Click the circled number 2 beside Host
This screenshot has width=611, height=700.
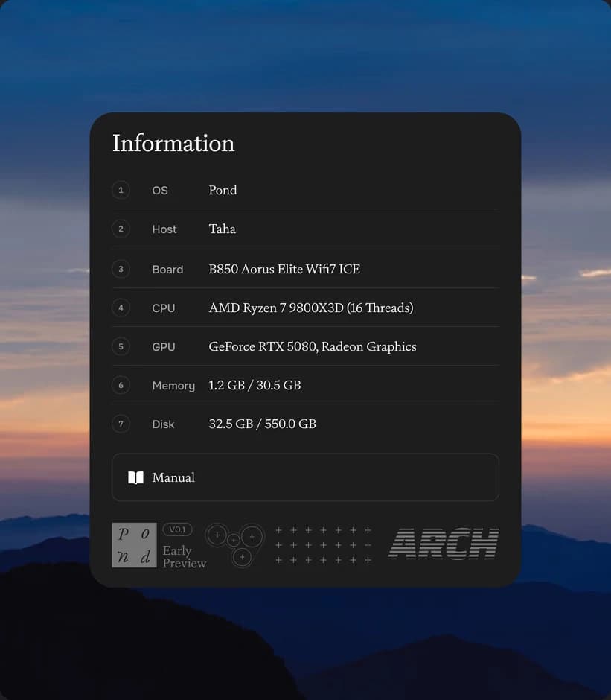coord(121,229)
